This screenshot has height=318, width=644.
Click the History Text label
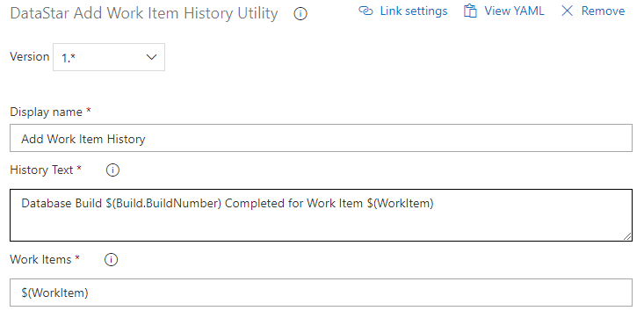tap(41, 170)
